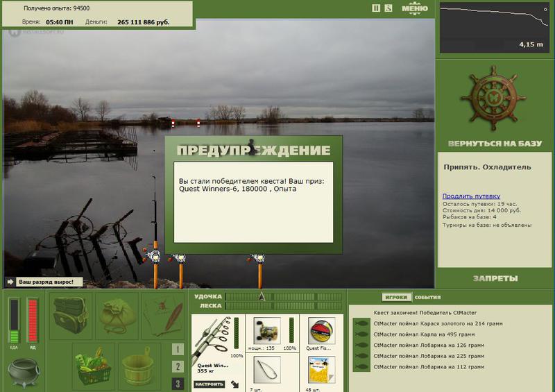Open the ЗАПРЕТЫ restrictions section
This screenshot has height=392, width=555.
tap(495, 278)
